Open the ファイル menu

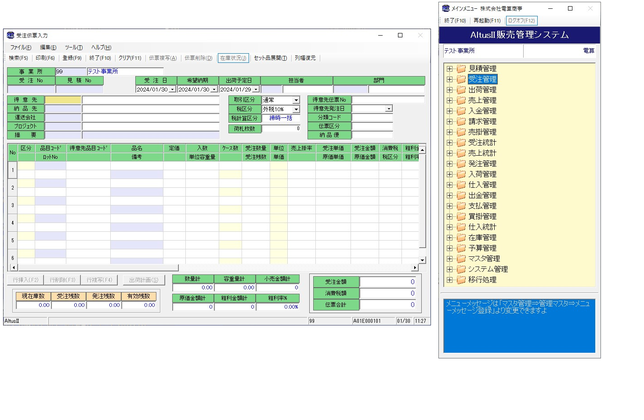[x=20, y=47]
